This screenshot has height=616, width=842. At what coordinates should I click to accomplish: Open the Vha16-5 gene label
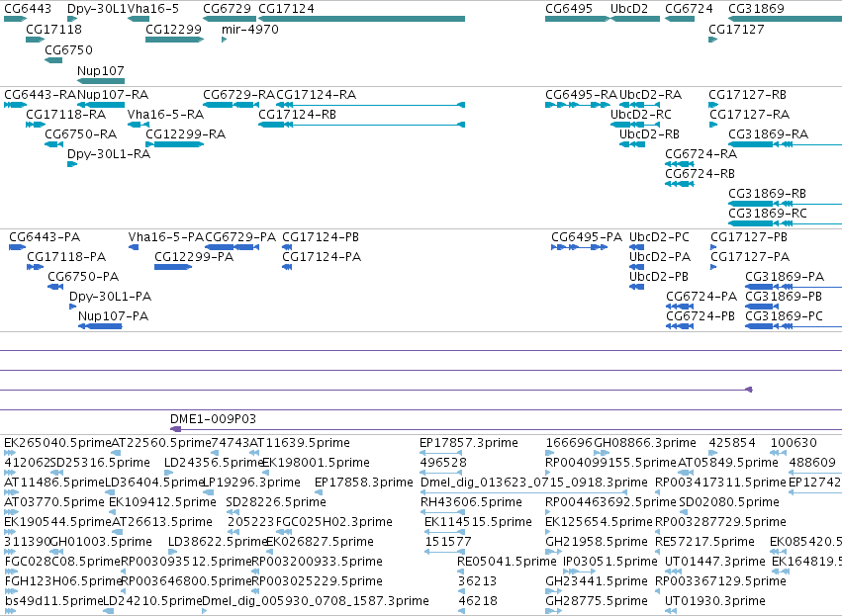click(153, 9)
